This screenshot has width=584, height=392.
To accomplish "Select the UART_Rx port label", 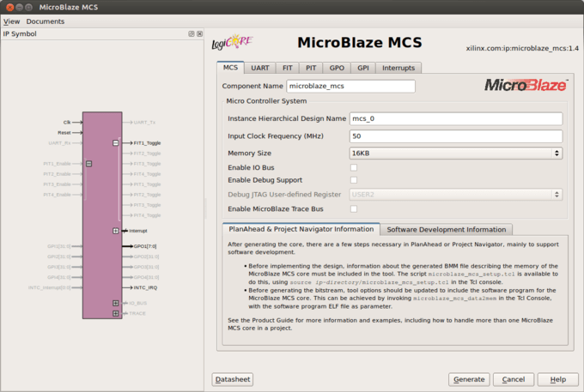I will tap(59, 143).
